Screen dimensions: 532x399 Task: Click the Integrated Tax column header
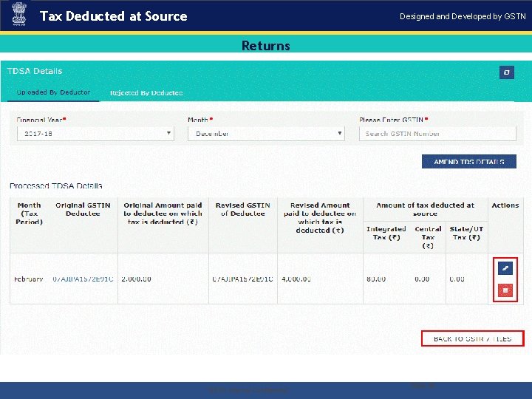coord(386,233)
